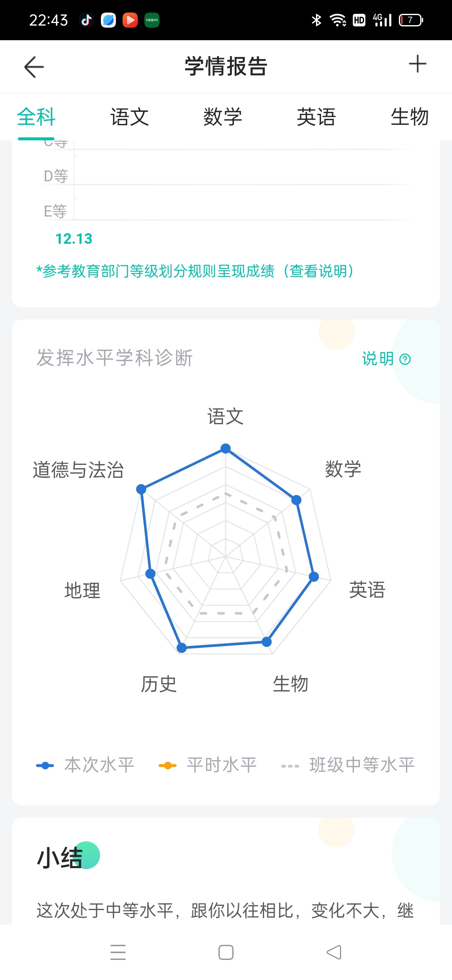Toggle 班级中等水平 legend series
The width and height of the screenshot is (452, 980).
pyautogui.click(x=348, y=765)
